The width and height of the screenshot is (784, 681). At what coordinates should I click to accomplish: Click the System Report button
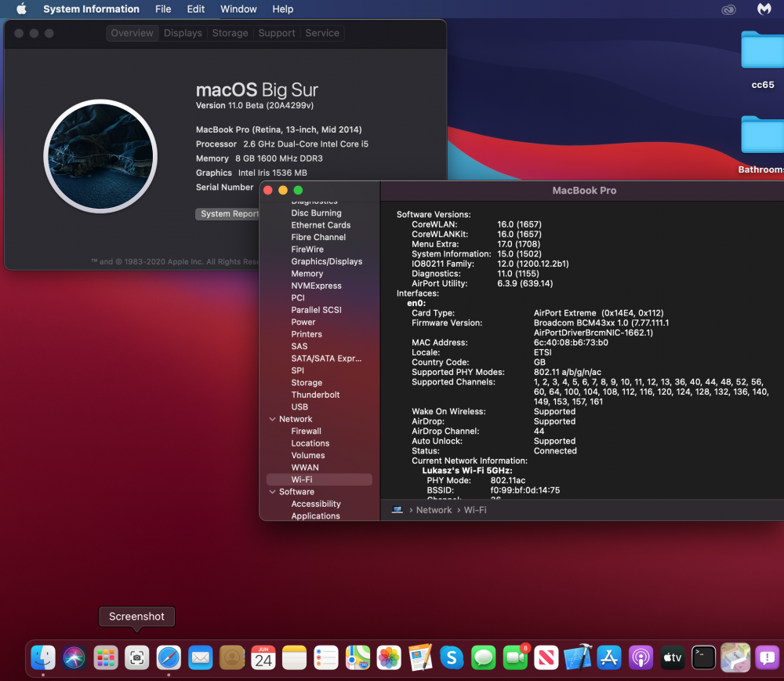click(x=228, y=213)
